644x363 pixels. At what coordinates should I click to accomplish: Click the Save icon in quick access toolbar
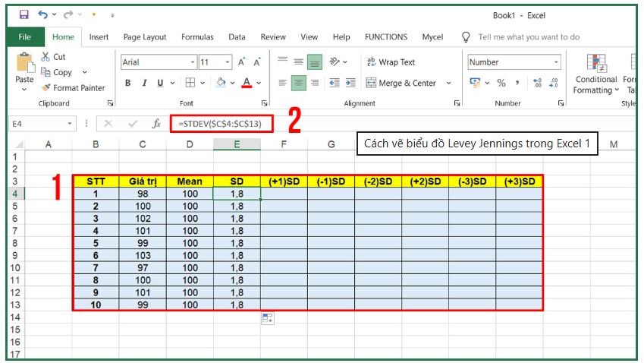click(x=24, y=14)
